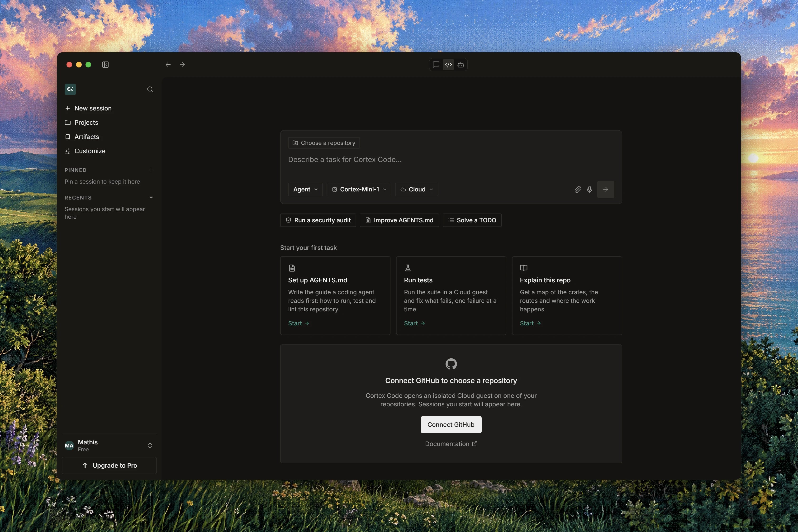The image size is (798, 532).
Task: Attach a file with the paperclip icon
Action: 578,189
